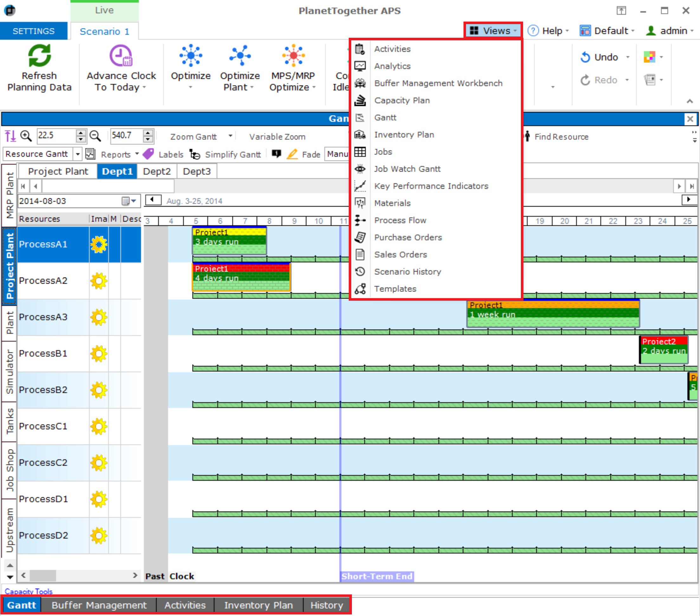
Task: Click the Undo button
Action: coord(600,57)
